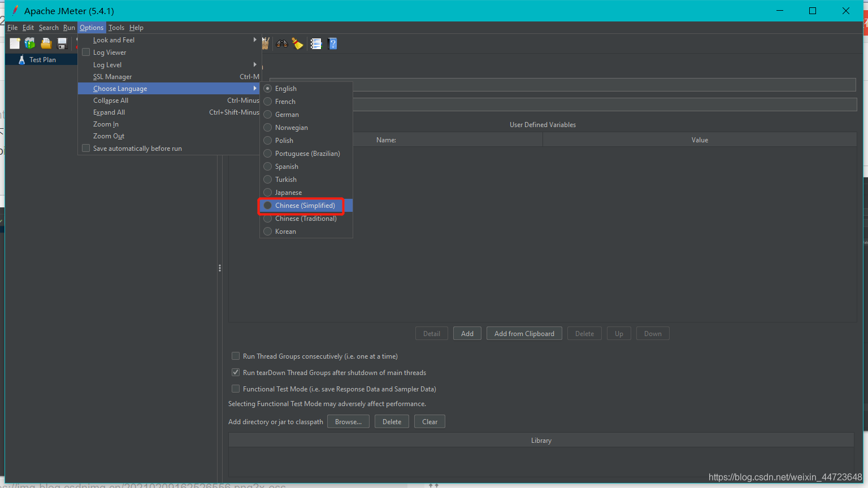The height and width of the screenshot is (488, 868).
Task: Open the Search menu
Action: tap(49, 28)
